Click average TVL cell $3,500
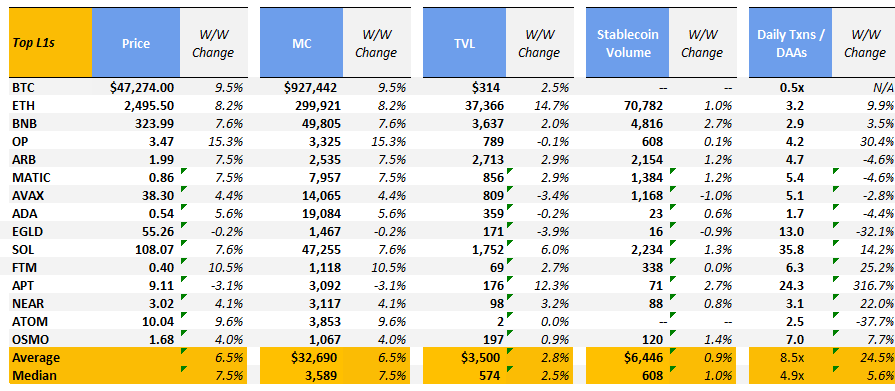The width and height of the screenshot is (895, 391). (482, 358)
